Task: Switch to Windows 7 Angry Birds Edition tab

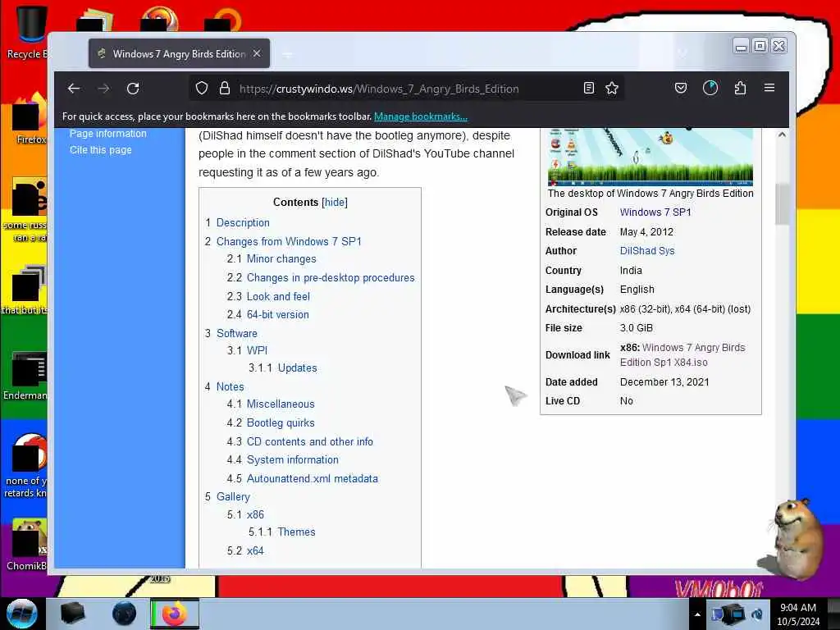Action: (x=179, y=53)
